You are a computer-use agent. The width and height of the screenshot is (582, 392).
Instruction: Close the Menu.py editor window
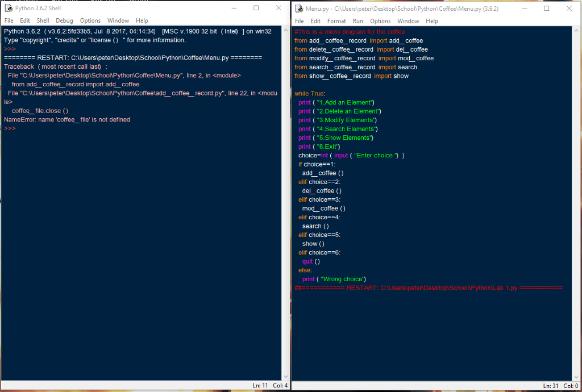(569, 9)
